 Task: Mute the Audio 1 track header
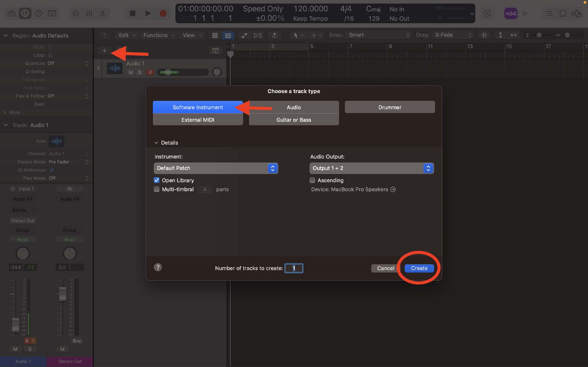[131, 72]
